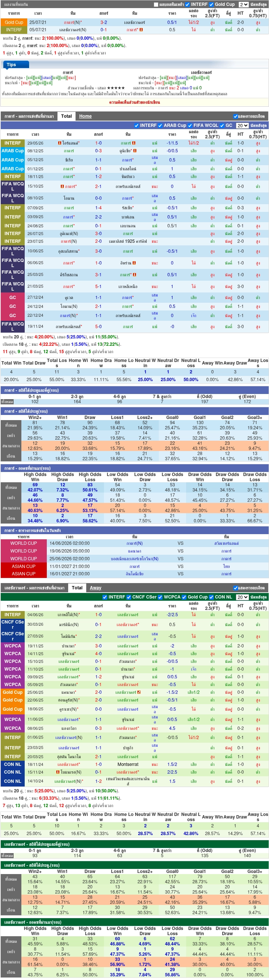This screenshot has width=269, height=980.
Task: Click the ASIAN CUP label of the 11/01/2027 fixture
Action: [x=24, y=566]
